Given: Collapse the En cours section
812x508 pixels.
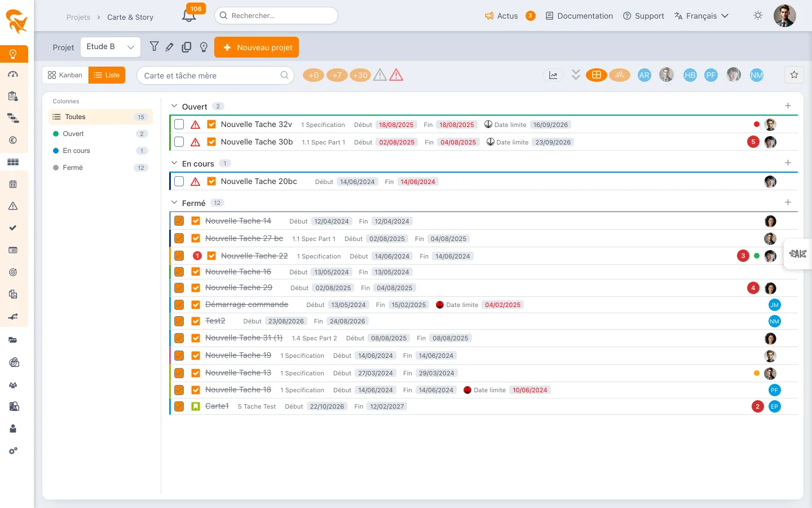Looking at the screenshot, I should (174, 163).
